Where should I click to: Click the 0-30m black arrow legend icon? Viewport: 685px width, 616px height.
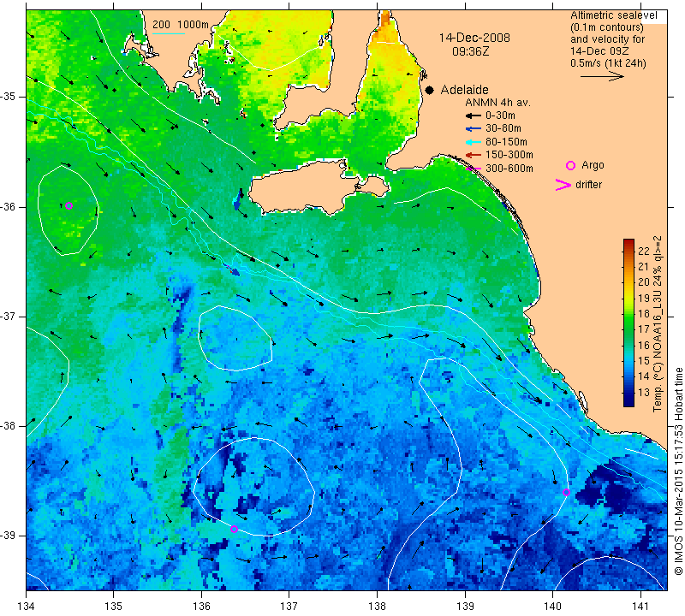pyautogui.click(x=473, y=115)
